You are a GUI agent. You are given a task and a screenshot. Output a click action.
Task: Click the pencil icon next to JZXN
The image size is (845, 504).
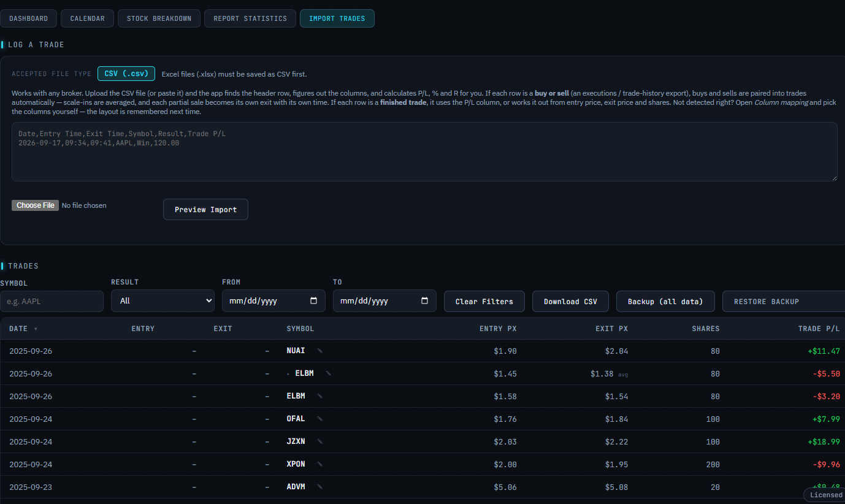coord(319,441)
